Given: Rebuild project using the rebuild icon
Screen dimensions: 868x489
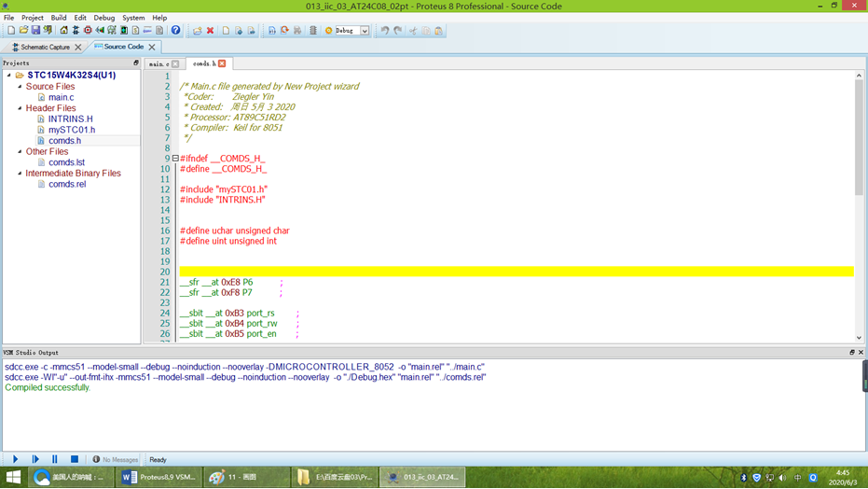Looking at the screenshot, I should point(284,31).
